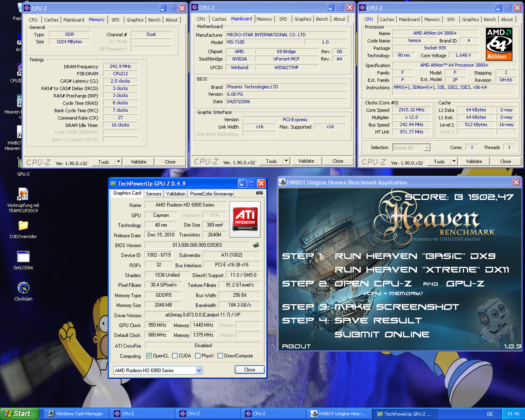Click the CPU-Z Memory window title icon
The width and height of the screenshot is (525, 420).
click(x=27, y=8)
